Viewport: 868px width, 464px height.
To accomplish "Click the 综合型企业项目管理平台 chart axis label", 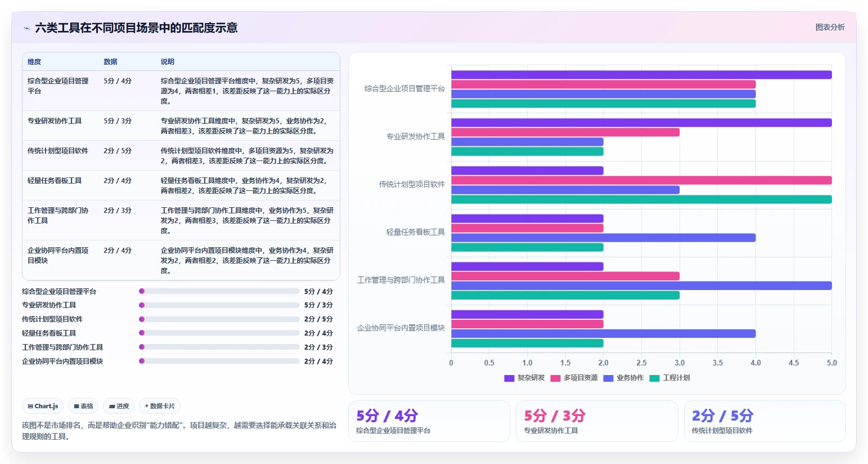I will [404, 88].
